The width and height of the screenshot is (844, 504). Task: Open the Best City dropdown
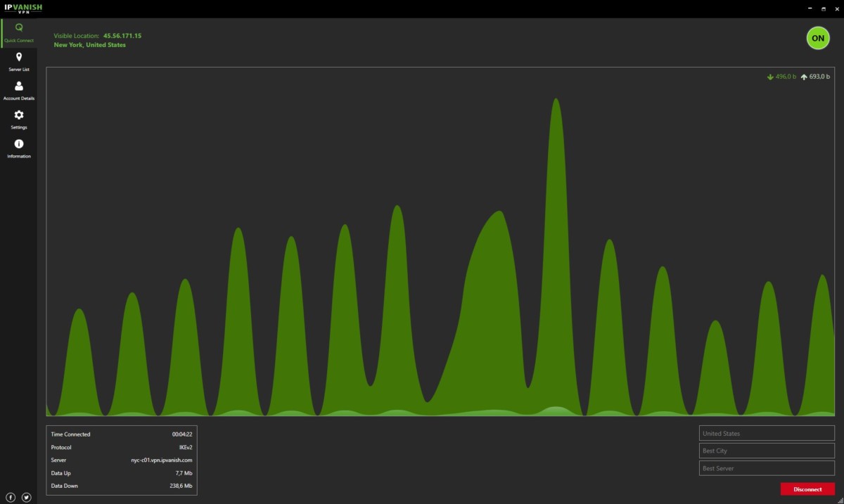coord(767,451)
